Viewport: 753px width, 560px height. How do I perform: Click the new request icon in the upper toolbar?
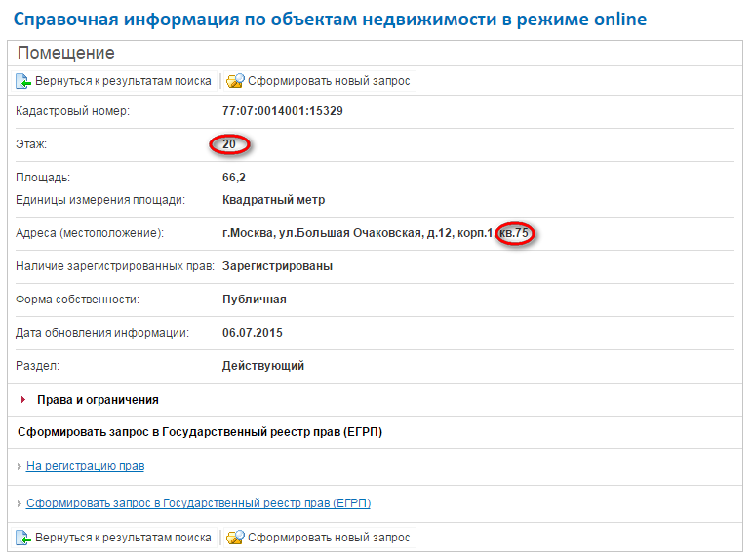pyautogui.click(x=235, y=81)
